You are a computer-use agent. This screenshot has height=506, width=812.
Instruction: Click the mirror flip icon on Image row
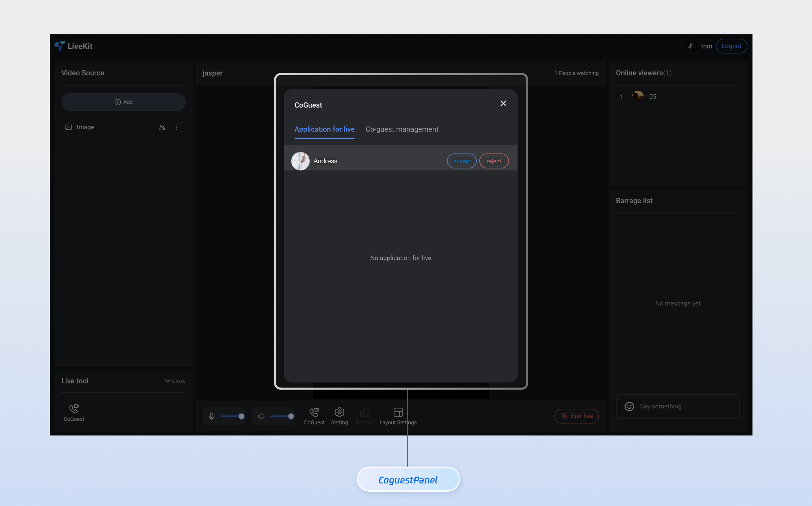click(162, 127)
